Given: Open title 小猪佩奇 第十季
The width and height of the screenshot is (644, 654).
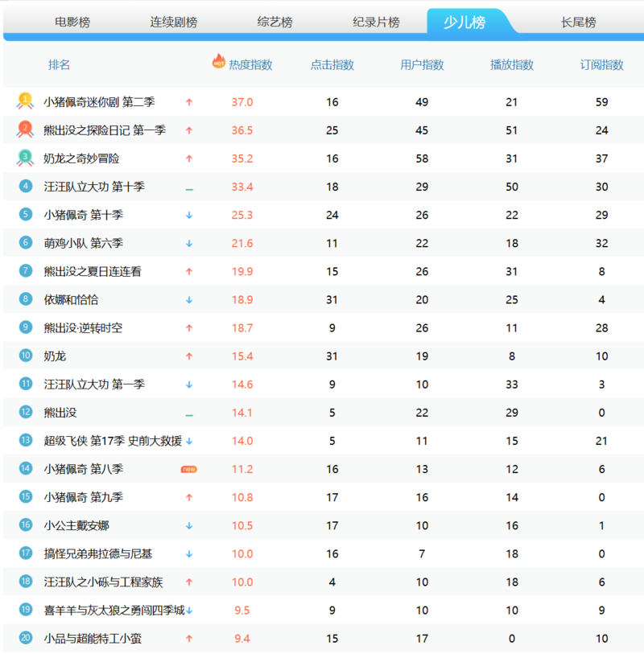Looking at the screenshot, I should point(84,215).
